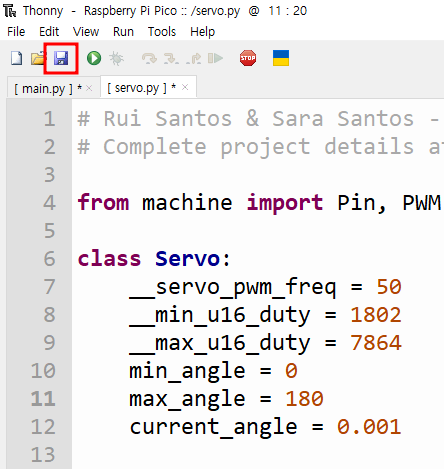Start debugging with the bug icon
Image resolution: width=444 pixels, height=469 pixels.
[x=116, y=58]
